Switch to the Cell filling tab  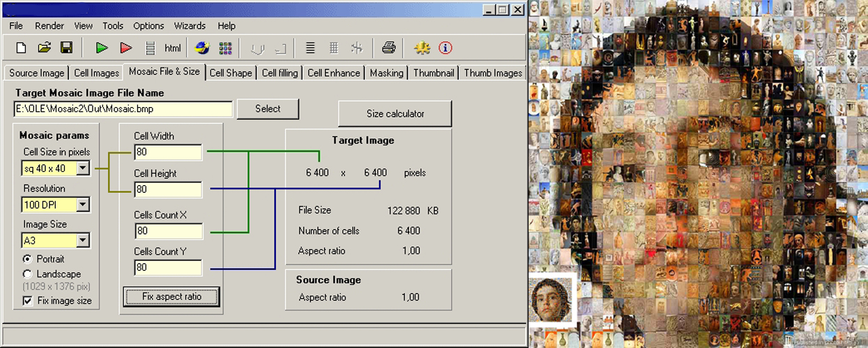click(x=279, y=73)
